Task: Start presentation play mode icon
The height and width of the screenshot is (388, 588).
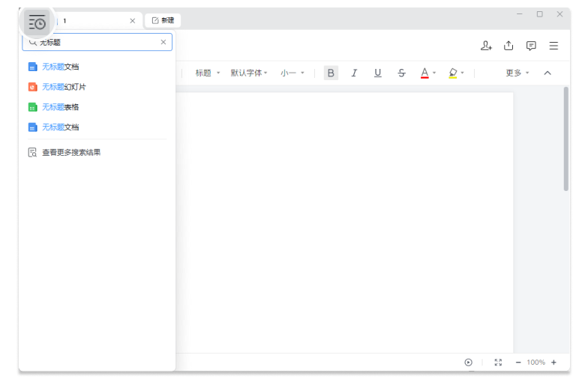Action: pos(468,363)
